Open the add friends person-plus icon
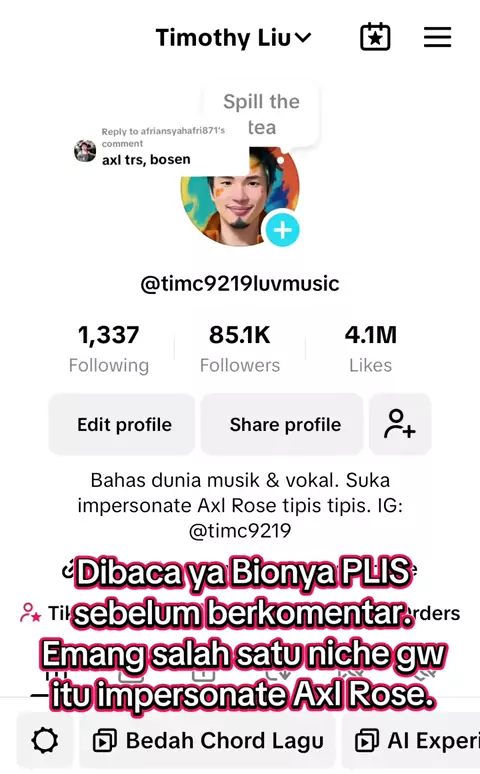Image resolution: width=480 pixels, height=774 pixels. click(400, 424)
